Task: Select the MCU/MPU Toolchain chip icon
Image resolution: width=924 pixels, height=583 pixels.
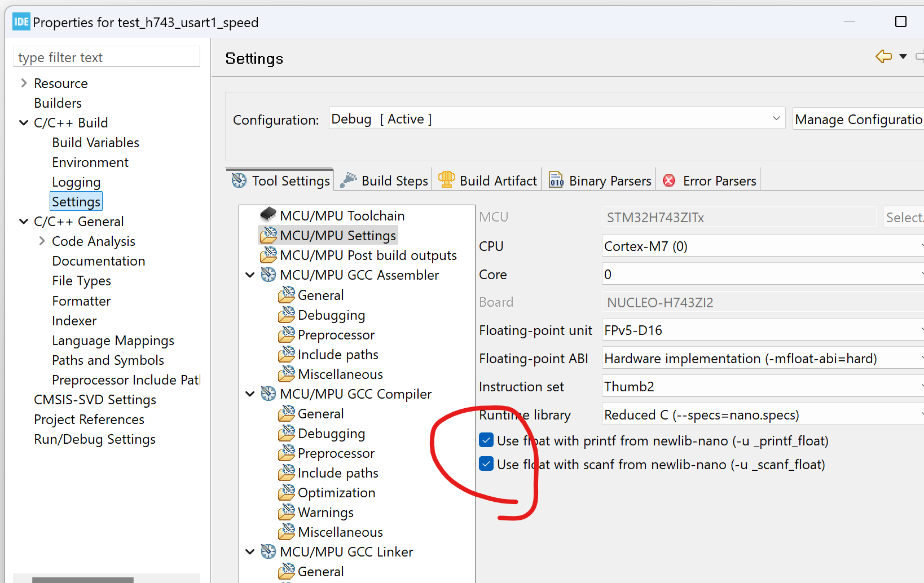Action: coord(269,215)
